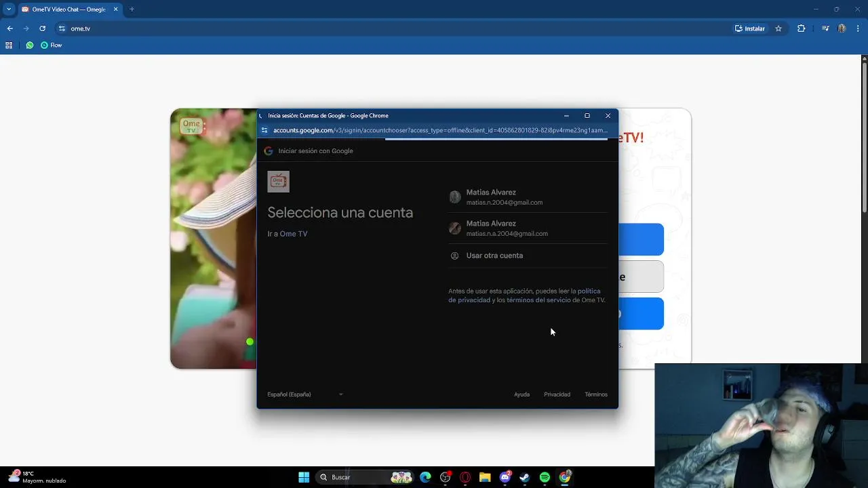
Task: Follow the Ome TV link under heading
Action: [x=294, y=234]
